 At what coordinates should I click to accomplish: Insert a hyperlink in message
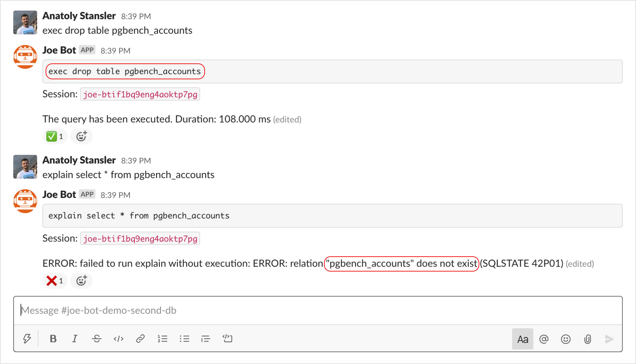140,339
